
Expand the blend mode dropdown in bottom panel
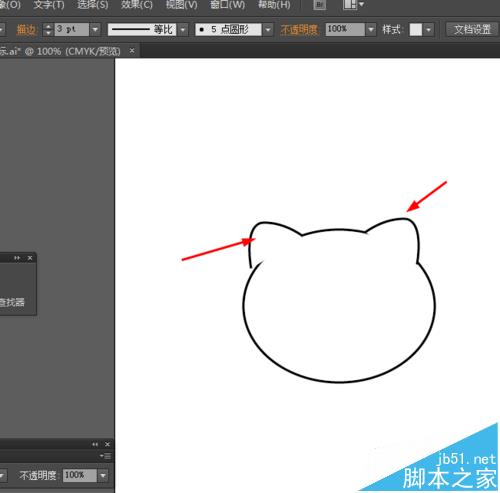[x=2, y=475]
